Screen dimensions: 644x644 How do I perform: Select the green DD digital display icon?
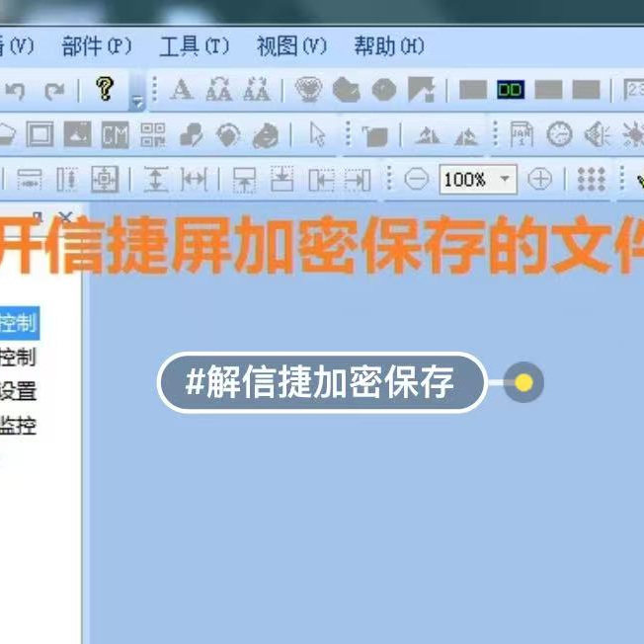pyautogui.click(x=510, y=90)
